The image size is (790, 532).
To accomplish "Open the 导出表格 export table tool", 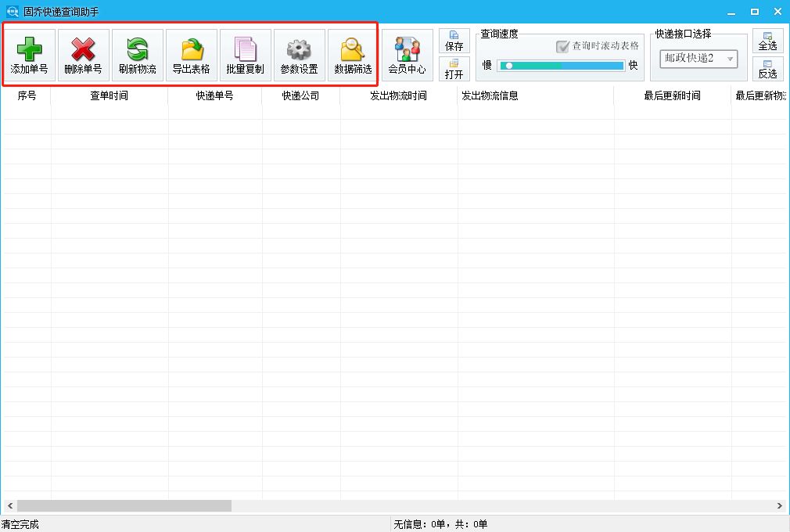I will tap(192, 55).
